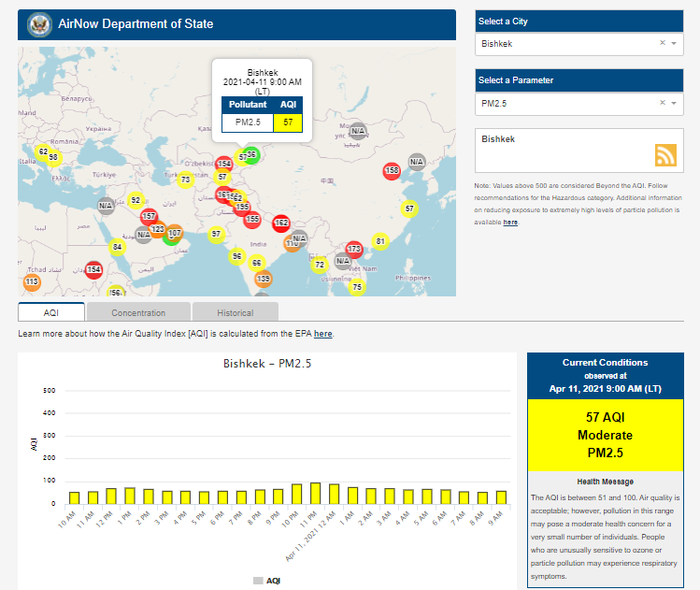Select the orange 113 AQI map marker
This screenshot has height=590, width=700.
(x=32, y=281)
